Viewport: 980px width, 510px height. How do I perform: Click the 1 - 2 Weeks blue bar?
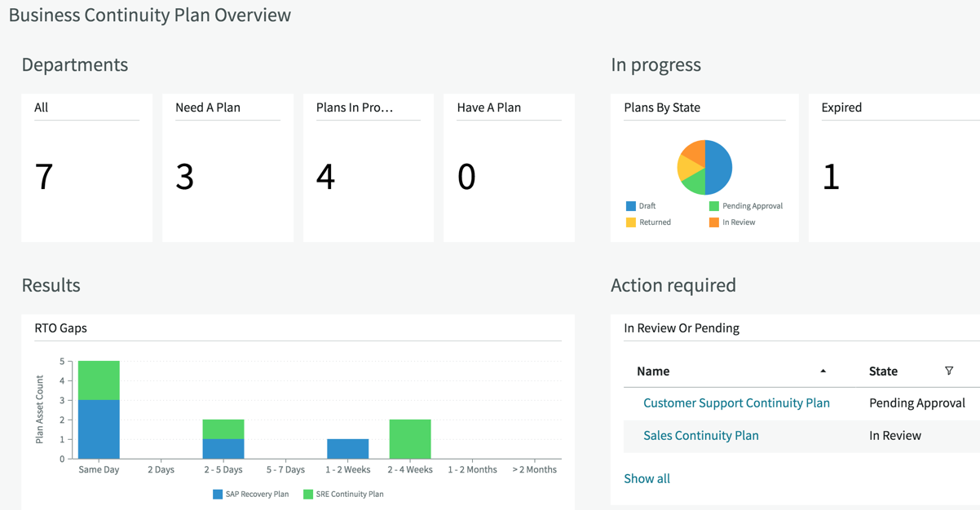[x=348, y=449]
